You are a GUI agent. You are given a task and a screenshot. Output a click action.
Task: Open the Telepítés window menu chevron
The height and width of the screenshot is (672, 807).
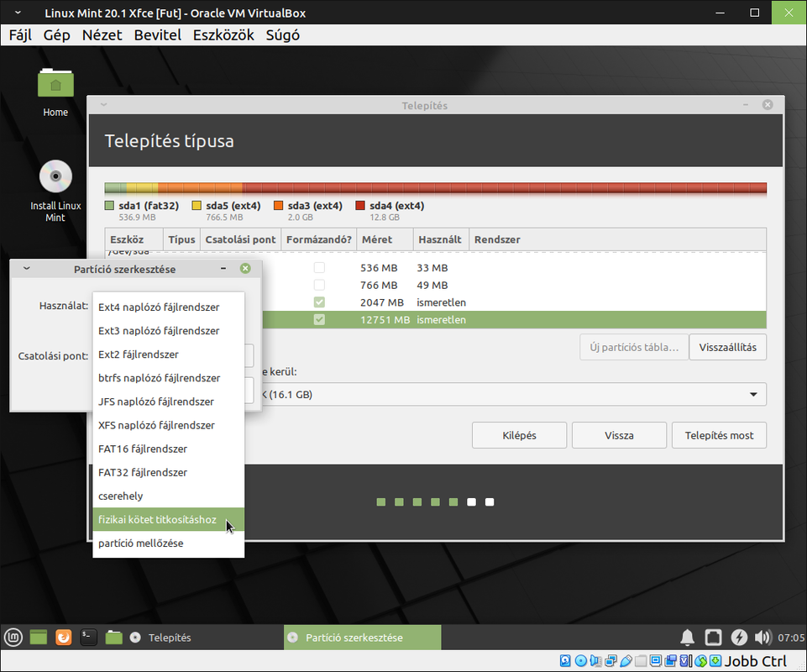pyautogui.click(x=103, y=105)
